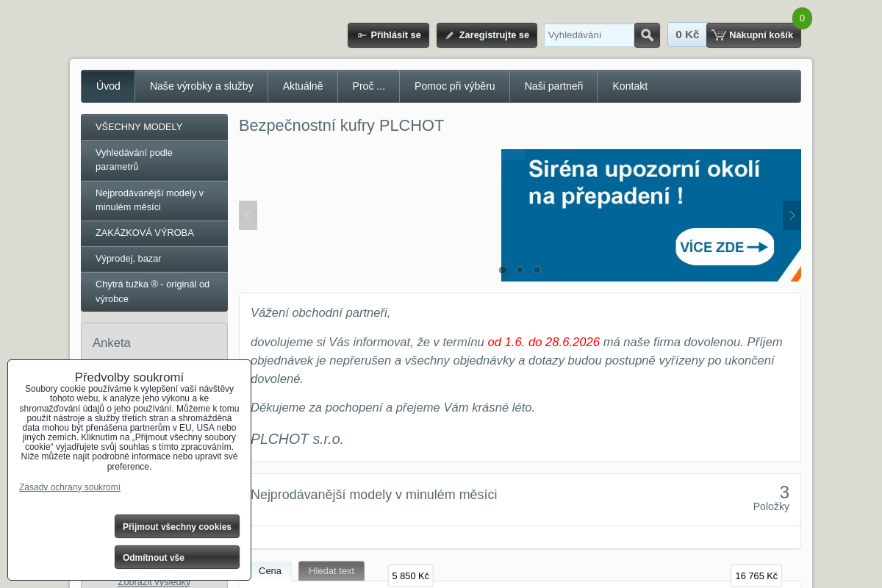The height and width of the screenshot is (588, 882).
Task: Select the second carousel indicator dot
Action: [520, 270]
